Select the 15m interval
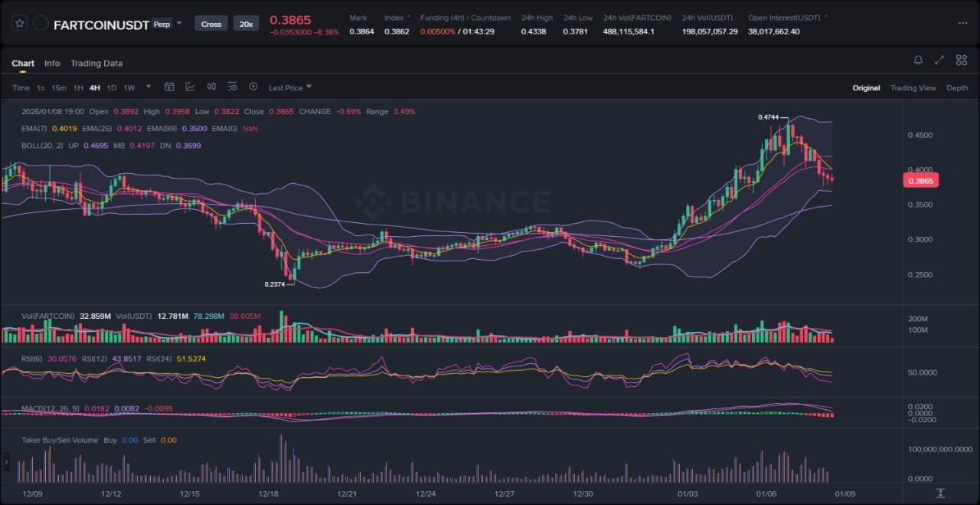The height and width of the screenshot is (505, 980). pos(58,87)
